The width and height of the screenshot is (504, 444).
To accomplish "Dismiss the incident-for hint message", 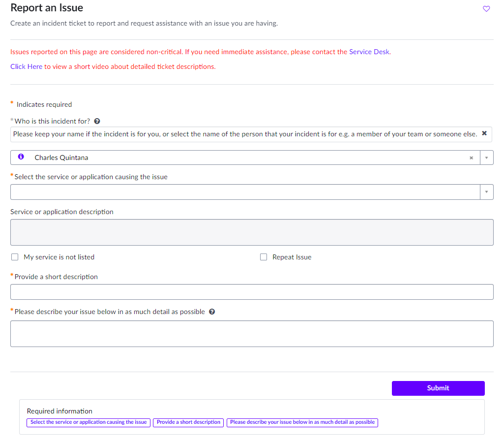I will click(x=484, y=133).
